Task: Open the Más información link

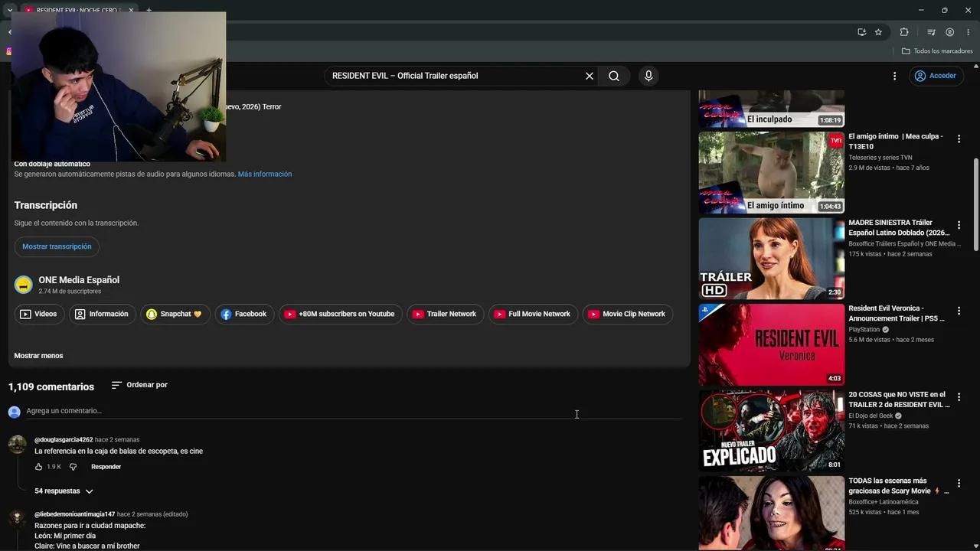Action: (265, 174)
